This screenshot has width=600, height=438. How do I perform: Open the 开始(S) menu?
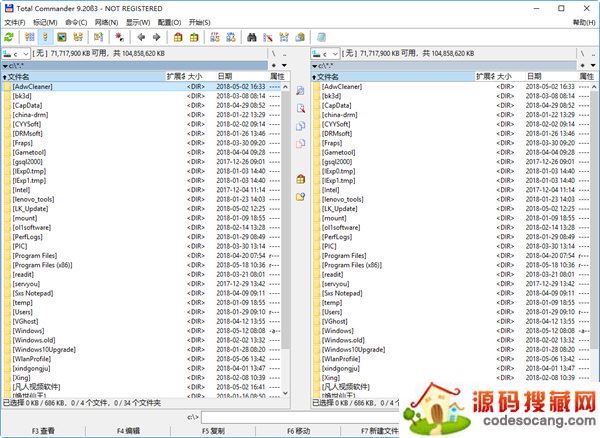tap(199, 23)
